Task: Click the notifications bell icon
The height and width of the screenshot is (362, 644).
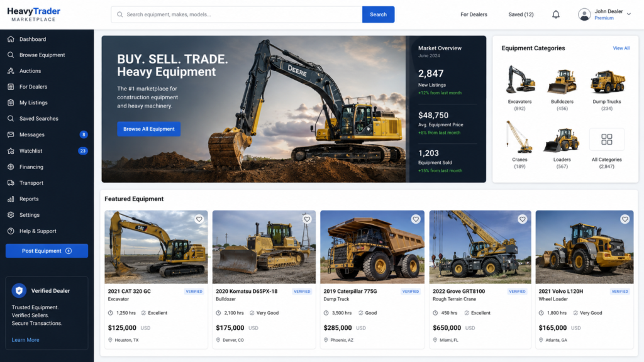Action: point(556,14)
